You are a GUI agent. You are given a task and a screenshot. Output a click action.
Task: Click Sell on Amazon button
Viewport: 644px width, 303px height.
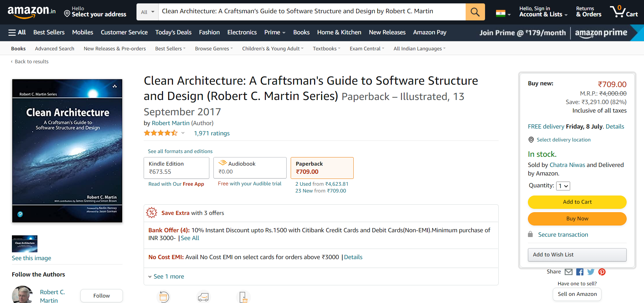click(x=577, y=294)
